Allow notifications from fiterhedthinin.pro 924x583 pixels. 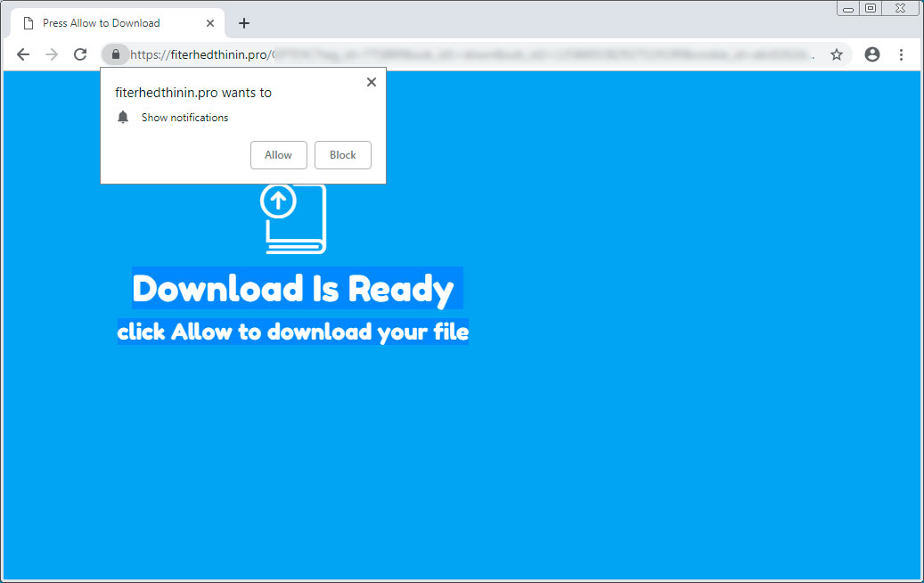278,154
